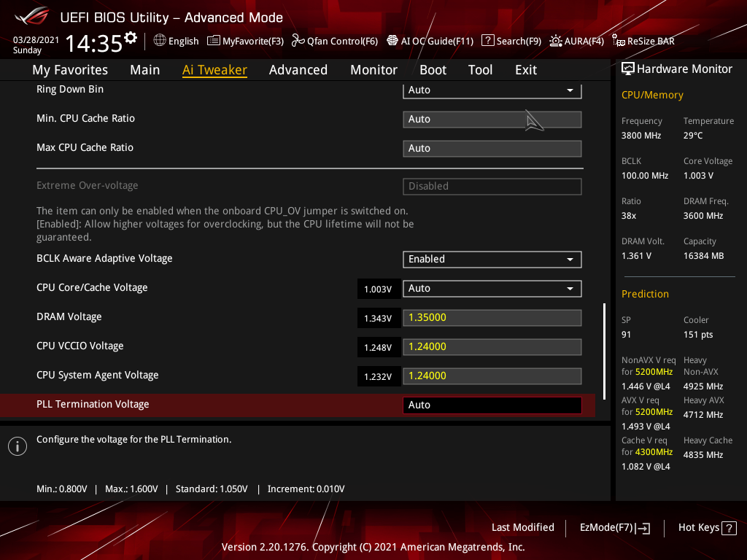Click the 16384 MB capacity value
Screen dimensions: 747x560
point(704,256)
